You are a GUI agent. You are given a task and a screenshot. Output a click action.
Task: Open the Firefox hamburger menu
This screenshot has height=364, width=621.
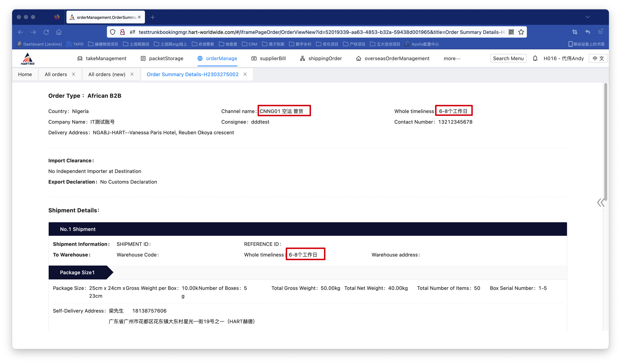click(600, 32)
